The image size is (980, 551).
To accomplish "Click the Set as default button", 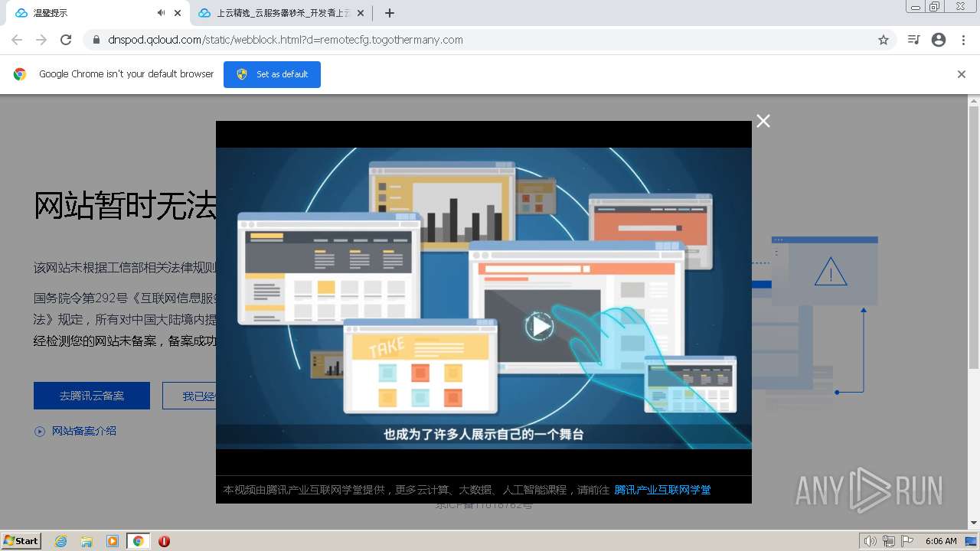I will (272, 74).
